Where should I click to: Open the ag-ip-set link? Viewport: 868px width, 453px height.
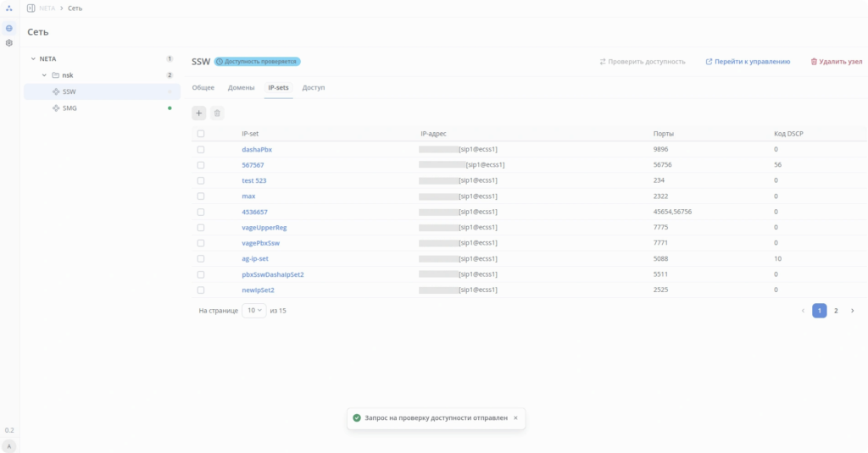point(255,259)
